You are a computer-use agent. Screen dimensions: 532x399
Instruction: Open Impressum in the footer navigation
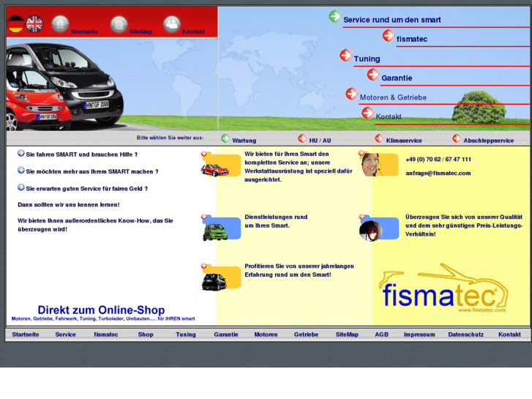pyautogui.click(x=419, y=335)
